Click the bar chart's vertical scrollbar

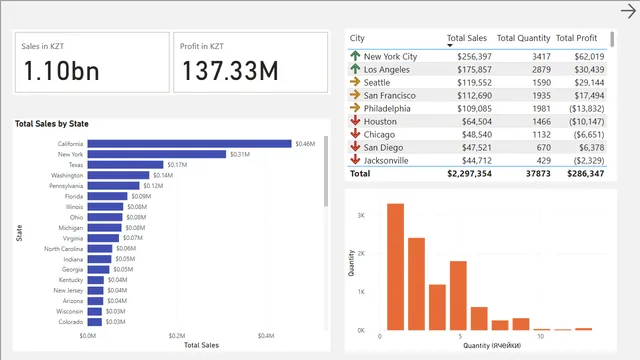click(x=326, y=171)
